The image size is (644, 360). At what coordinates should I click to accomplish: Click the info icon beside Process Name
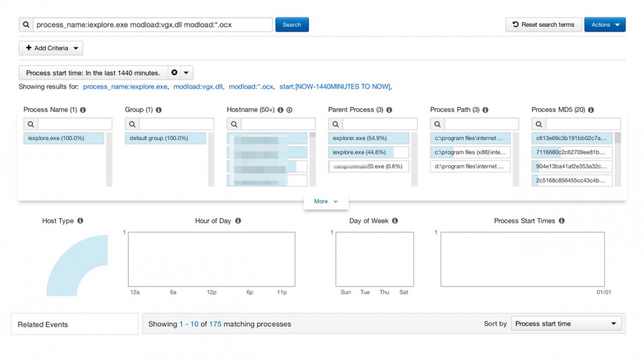tap(83, 110)
